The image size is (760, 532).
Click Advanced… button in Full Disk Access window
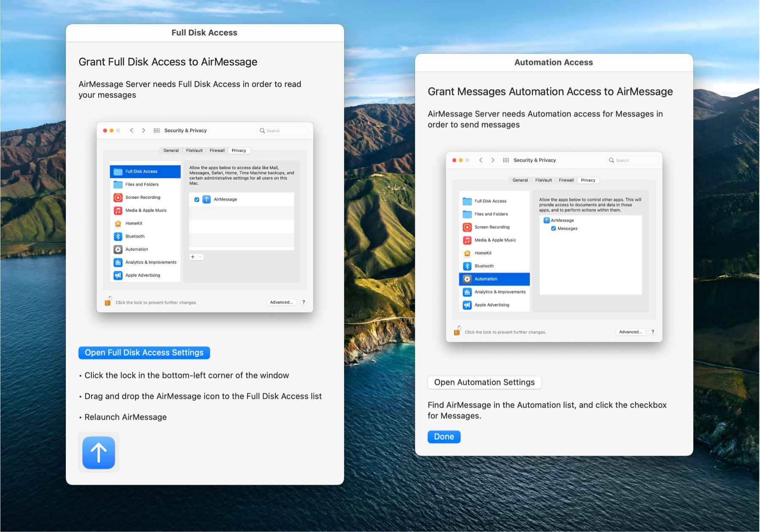tap(281, 302)
